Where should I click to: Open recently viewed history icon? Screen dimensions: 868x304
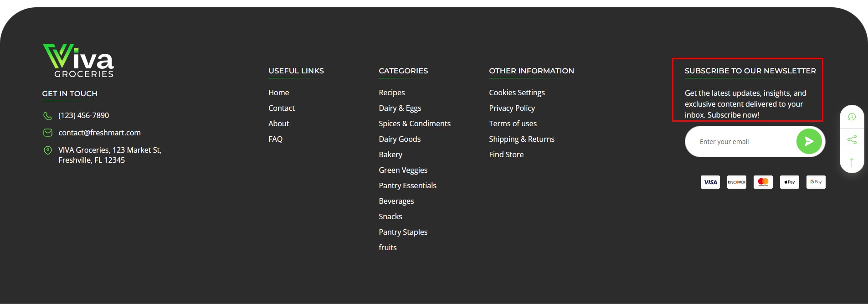pyautogui.click(x=852, y=117)
